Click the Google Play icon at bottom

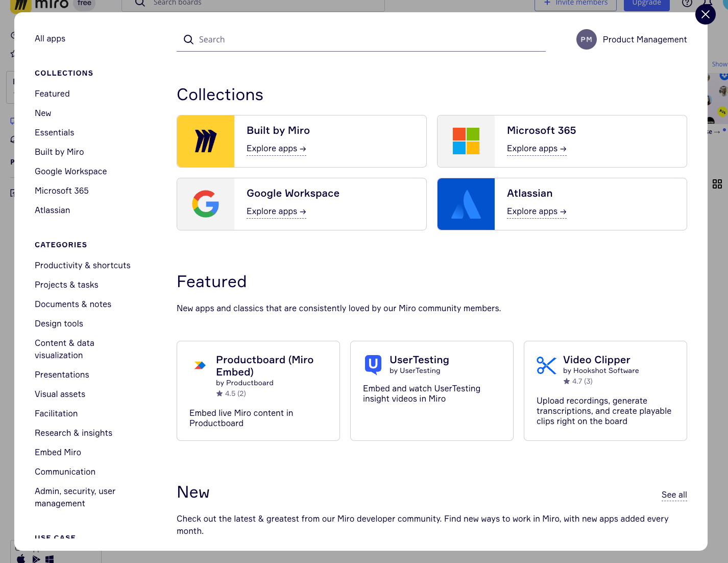(36, 559)
